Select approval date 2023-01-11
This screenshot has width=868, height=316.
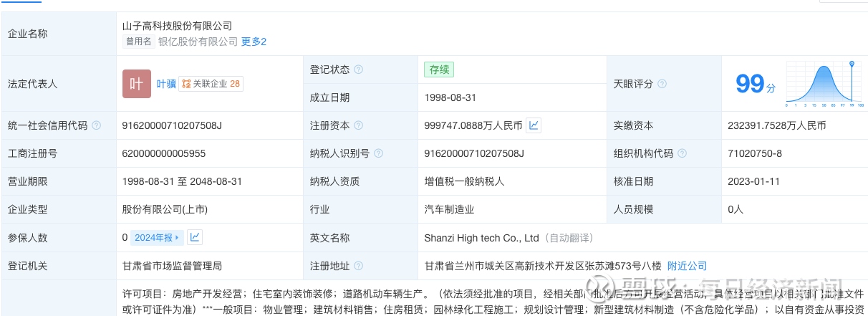point(754,181)
